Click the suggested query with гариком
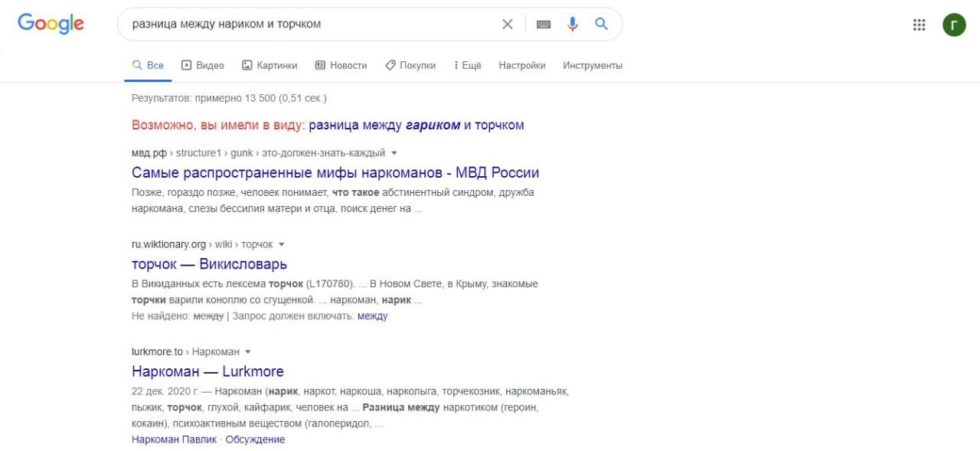This screenshot has height=451, width=980. pos(416,125)
